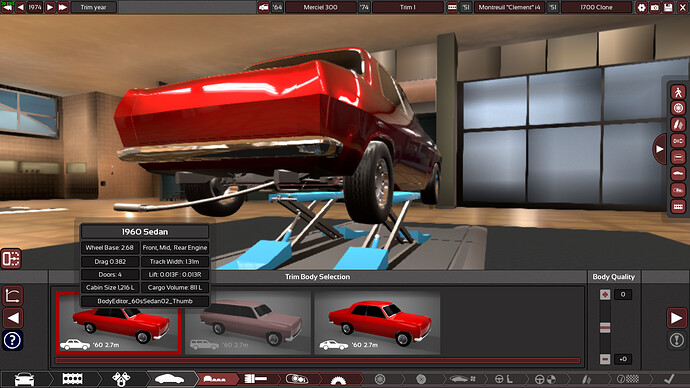Image resolution: width=690 pixels, height=388 pixels.
Task: Open the Car Model tab in bottom bar
Action: [24, 379]
